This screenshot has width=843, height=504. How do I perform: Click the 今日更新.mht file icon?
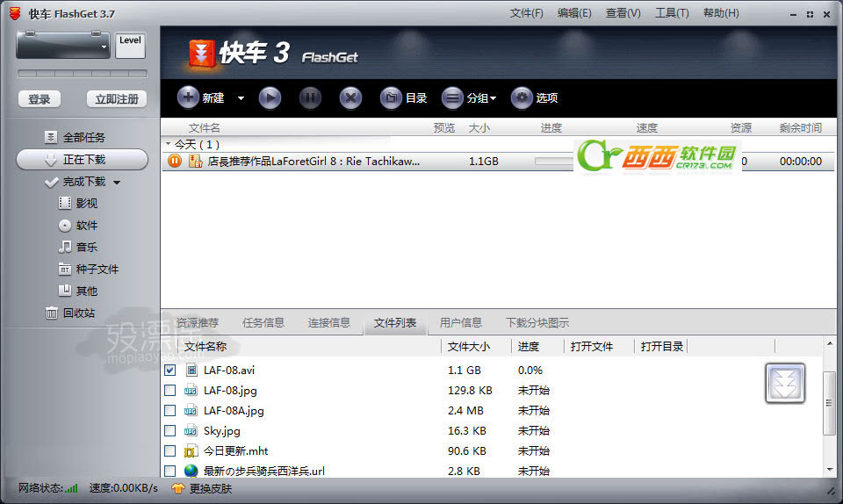[191, 450]
